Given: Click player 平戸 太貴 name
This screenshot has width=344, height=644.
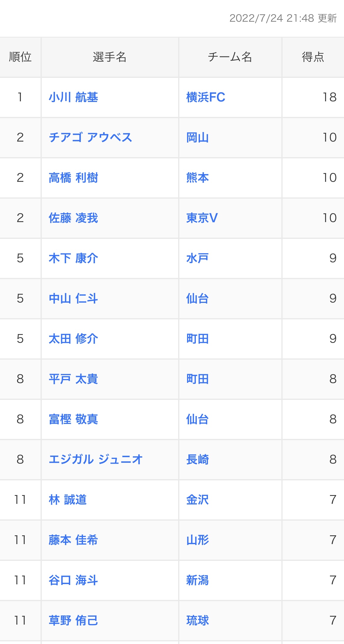Looking at the screenshot, I should tap(73, 379).
